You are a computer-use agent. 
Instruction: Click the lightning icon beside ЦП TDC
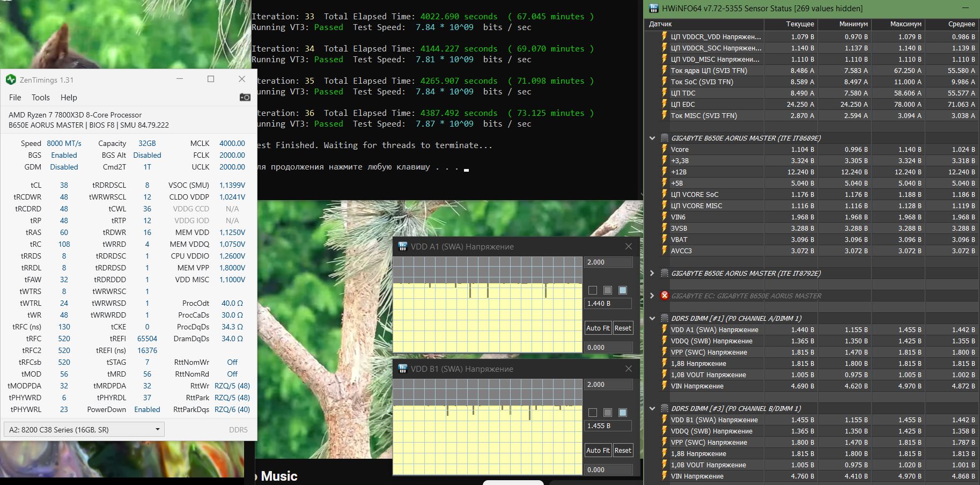tap(665, 93)
